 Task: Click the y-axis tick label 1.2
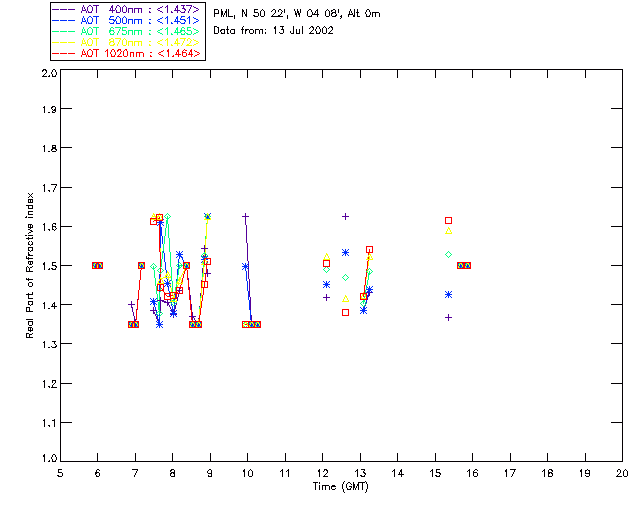49,384
